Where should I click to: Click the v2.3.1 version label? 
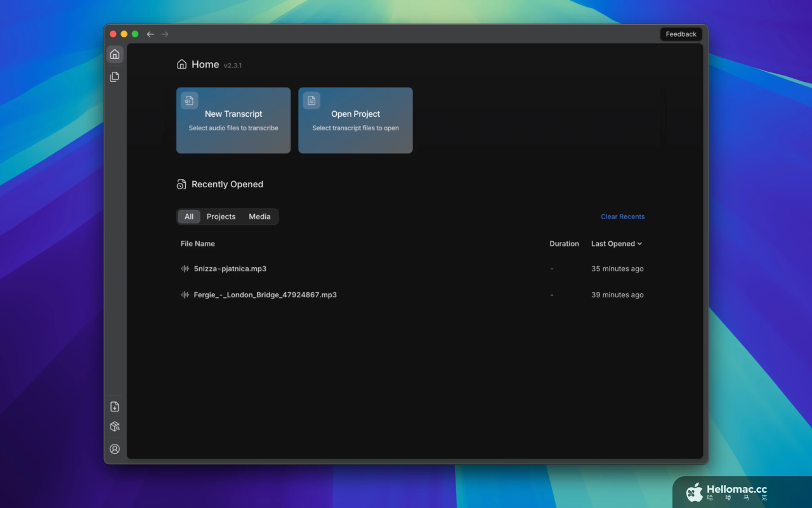pos(233,65)
